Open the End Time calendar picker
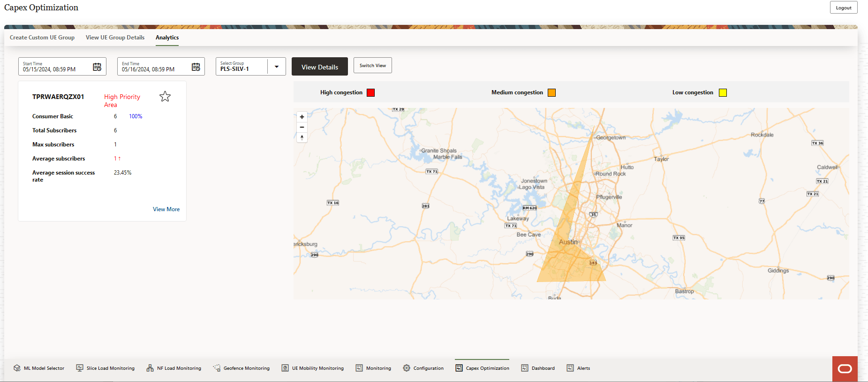Viewport: 868px width, 382px height. pos(196,67)
